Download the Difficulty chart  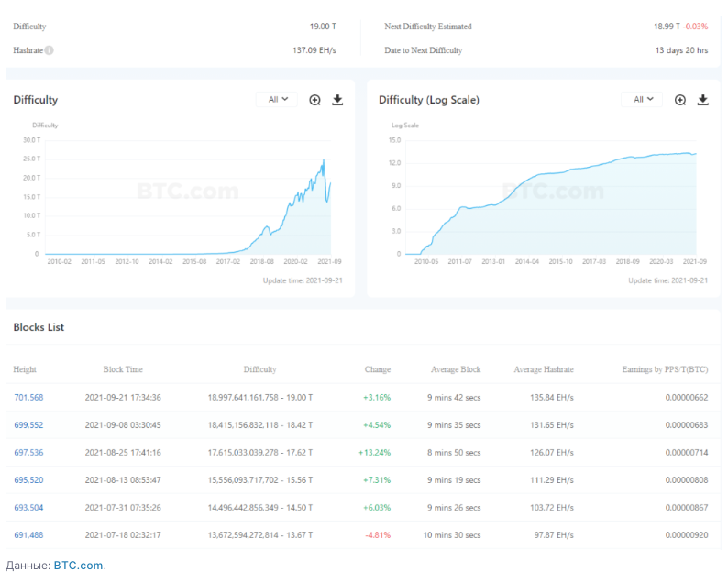(337, 100)
